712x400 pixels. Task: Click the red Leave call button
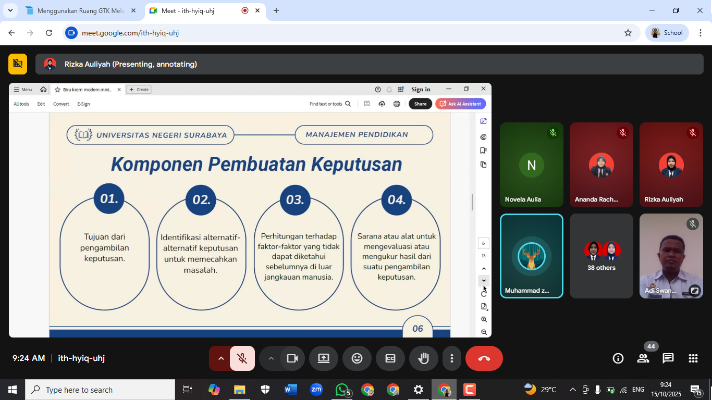point(484,358)
